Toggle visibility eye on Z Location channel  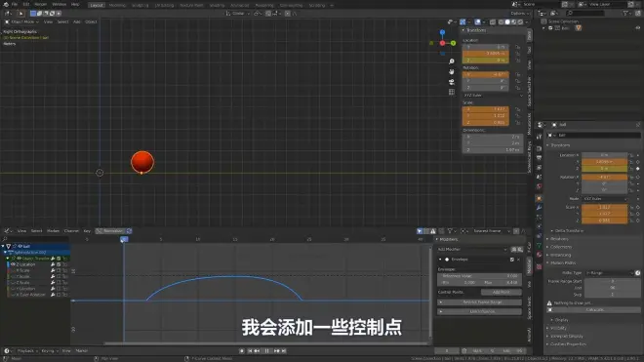coord(13,264)
